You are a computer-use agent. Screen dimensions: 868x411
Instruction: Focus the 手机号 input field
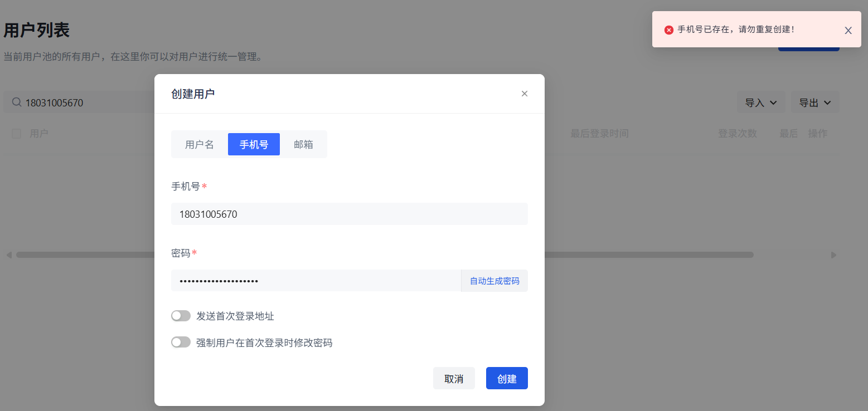(349, 214)
